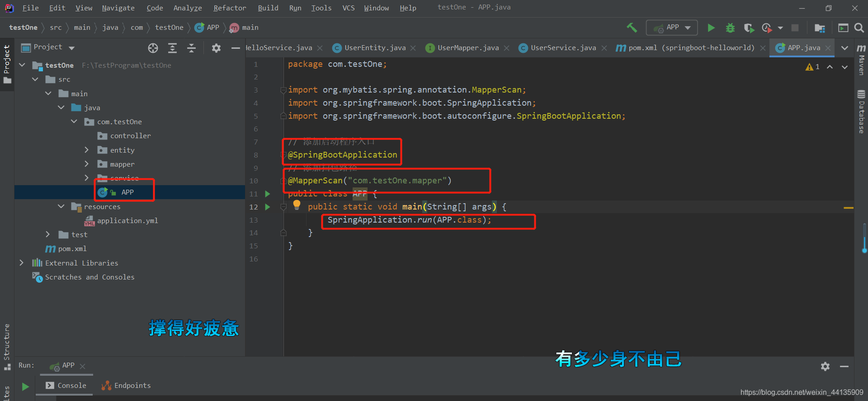Click the grayed Stop button in toolbar
Screen dimensions: 868x401
coord(795,28)
